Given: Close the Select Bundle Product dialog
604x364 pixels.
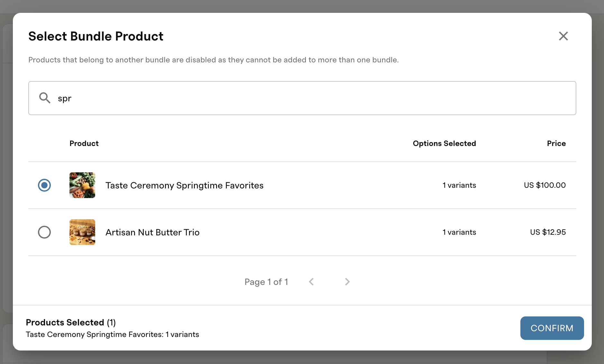Looking at the screenshot, I should coord(563,36).
